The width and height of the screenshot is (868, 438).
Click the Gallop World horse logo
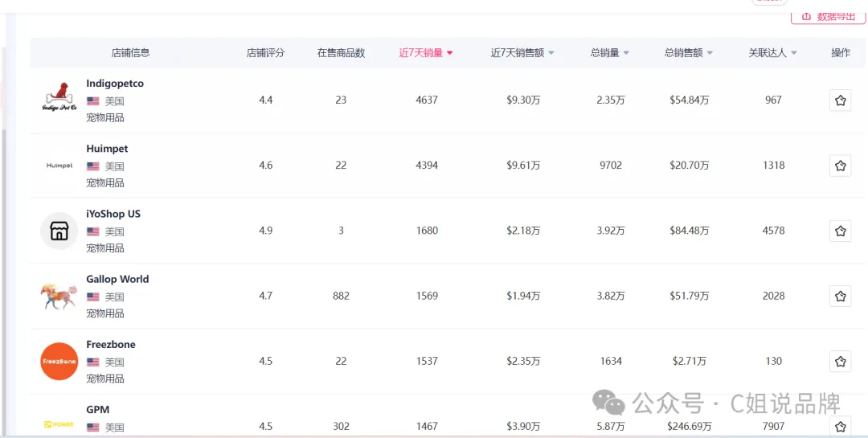59,297
